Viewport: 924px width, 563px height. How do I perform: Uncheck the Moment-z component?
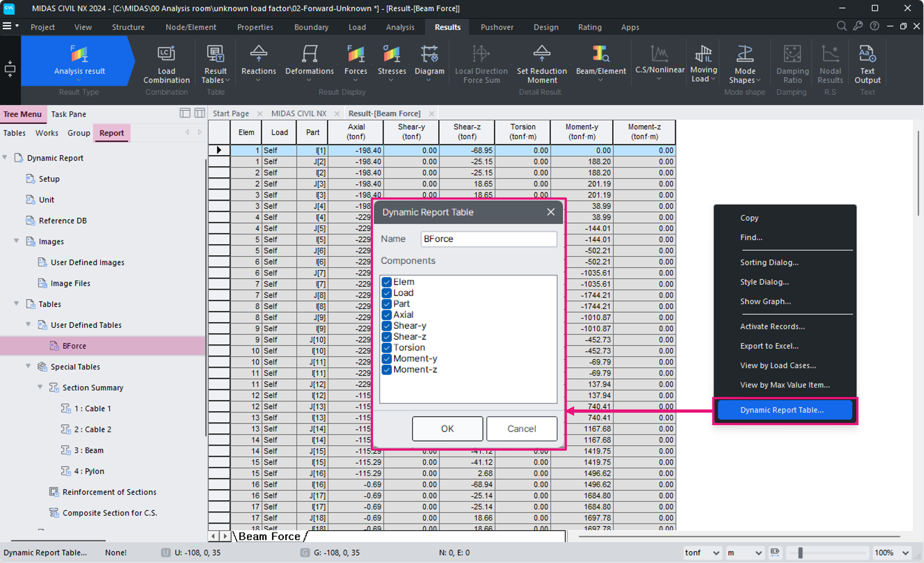(387, 369)
